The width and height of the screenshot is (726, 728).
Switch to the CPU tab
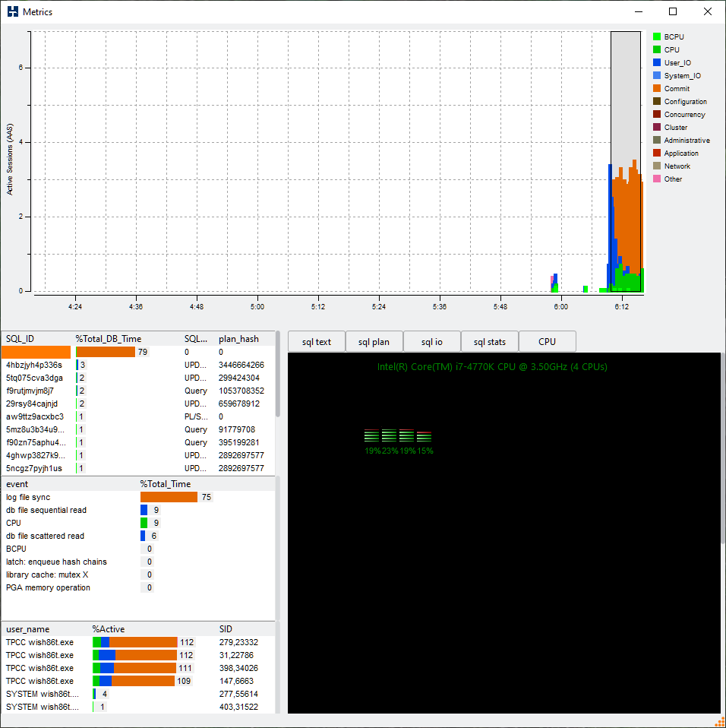548,342
